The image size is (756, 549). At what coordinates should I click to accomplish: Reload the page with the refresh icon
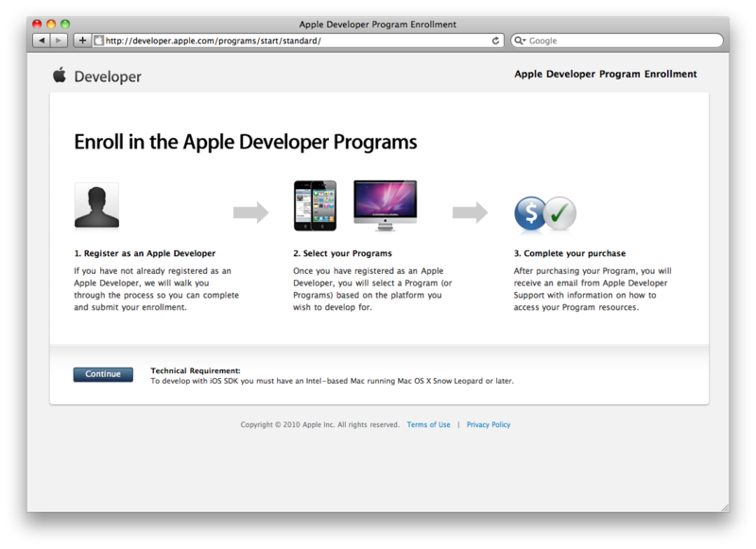(495, 41)
